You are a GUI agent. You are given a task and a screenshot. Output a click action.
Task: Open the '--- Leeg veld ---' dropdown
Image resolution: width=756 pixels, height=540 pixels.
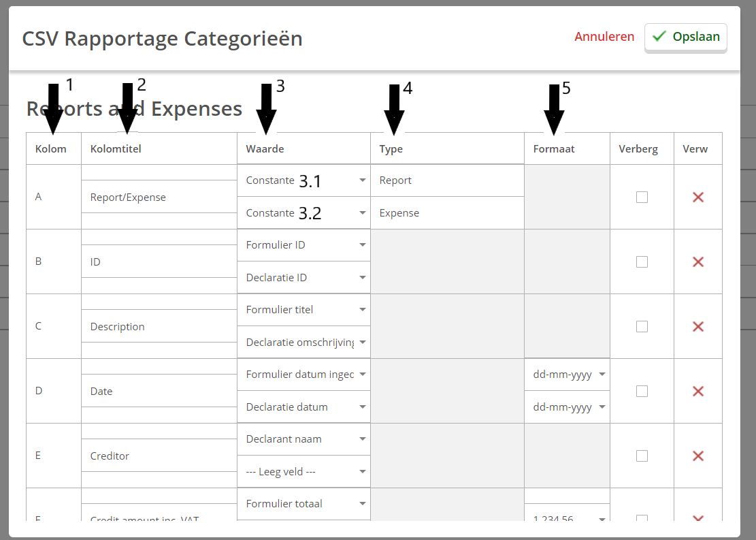303,472
